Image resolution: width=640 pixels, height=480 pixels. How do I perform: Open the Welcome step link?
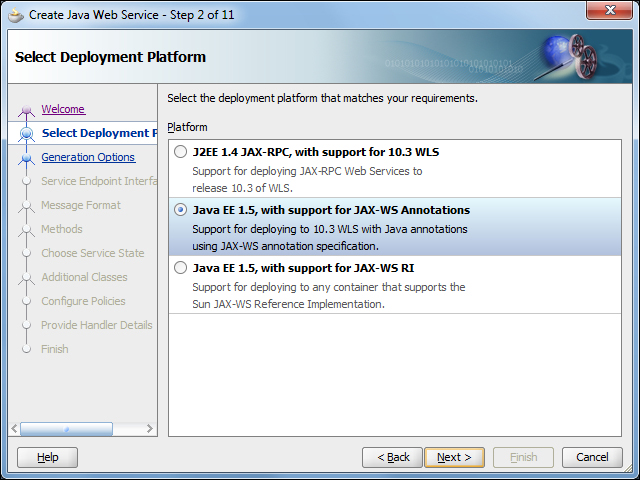tap(63, 109)
